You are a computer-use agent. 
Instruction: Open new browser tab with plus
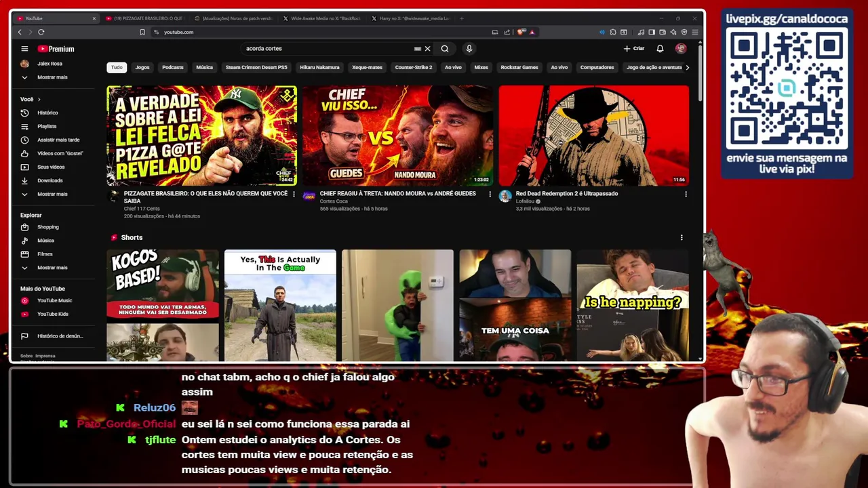tap(461, 18)
